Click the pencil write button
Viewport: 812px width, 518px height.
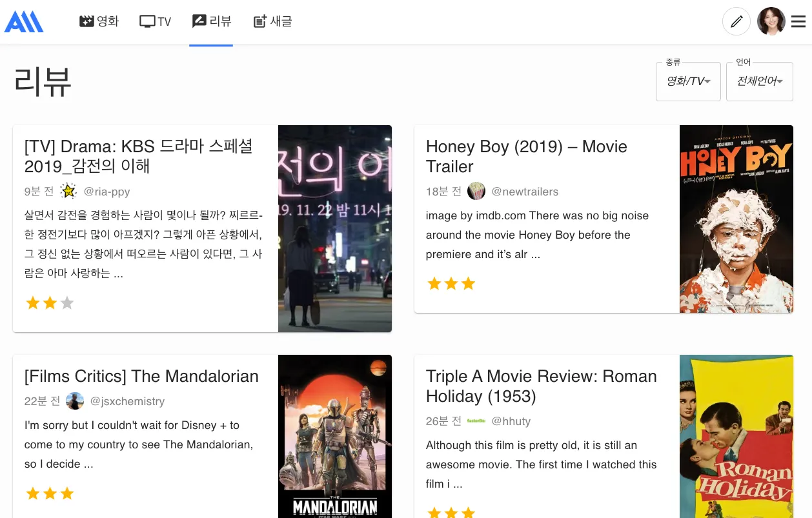(736, 21)
